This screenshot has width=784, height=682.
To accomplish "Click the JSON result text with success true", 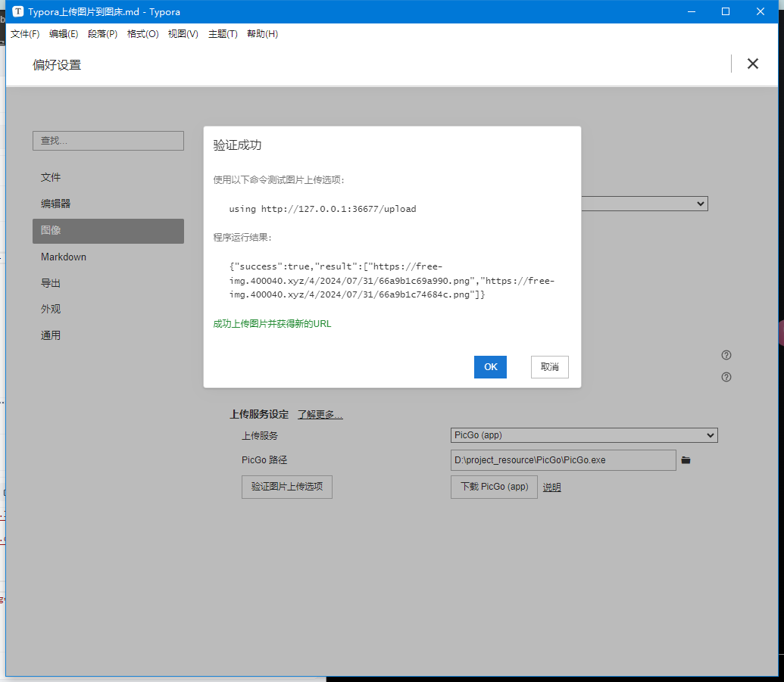I will (392, 280).
